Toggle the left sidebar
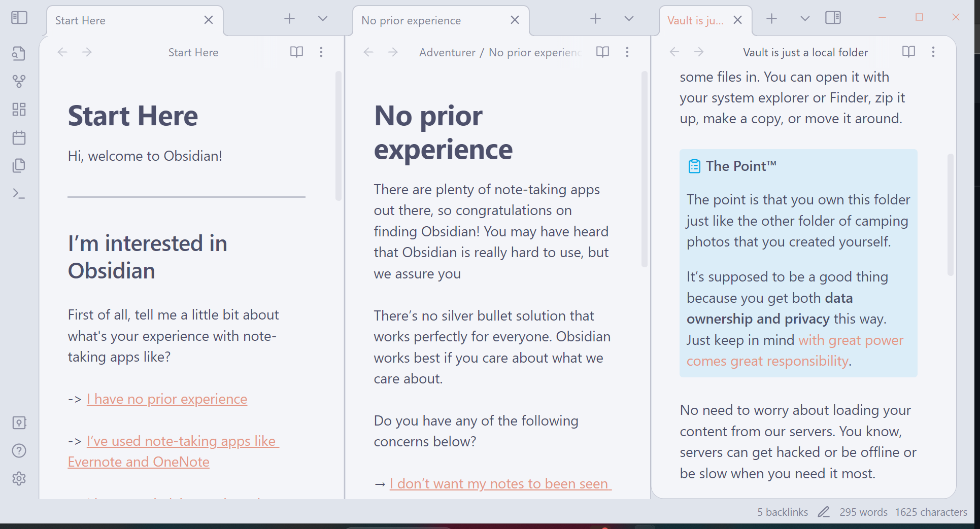The image size is (980, 529). tap(19, 17)
